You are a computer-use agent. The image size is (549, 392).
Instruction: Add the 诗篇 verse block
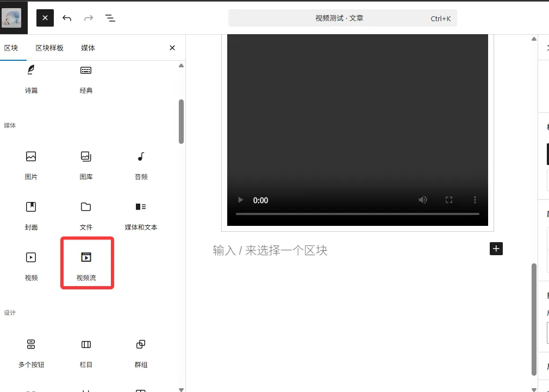coord(31,77)
